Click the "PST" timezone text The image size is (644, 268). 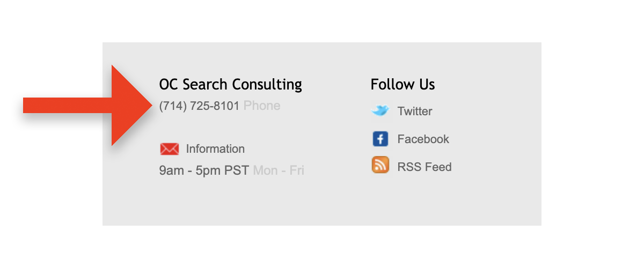pos(237,171)
